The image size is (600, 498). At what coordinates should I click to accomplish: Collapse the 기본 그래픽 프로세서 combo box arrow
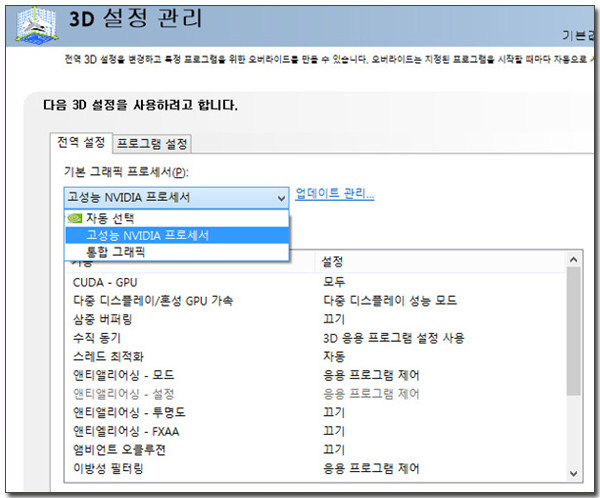280,196
